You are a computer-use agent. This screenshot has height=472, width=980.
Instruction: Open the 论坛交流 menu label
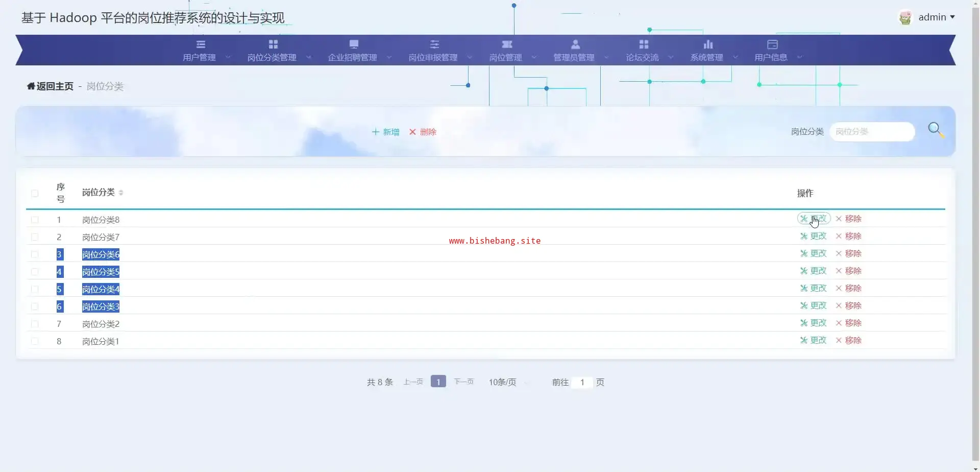[x=643, y=58]
